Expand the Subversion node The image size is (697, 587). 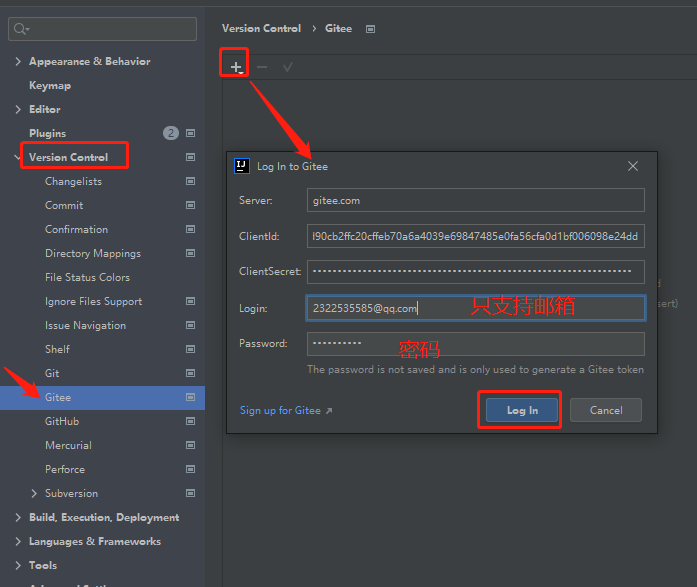tap(34, 493)
